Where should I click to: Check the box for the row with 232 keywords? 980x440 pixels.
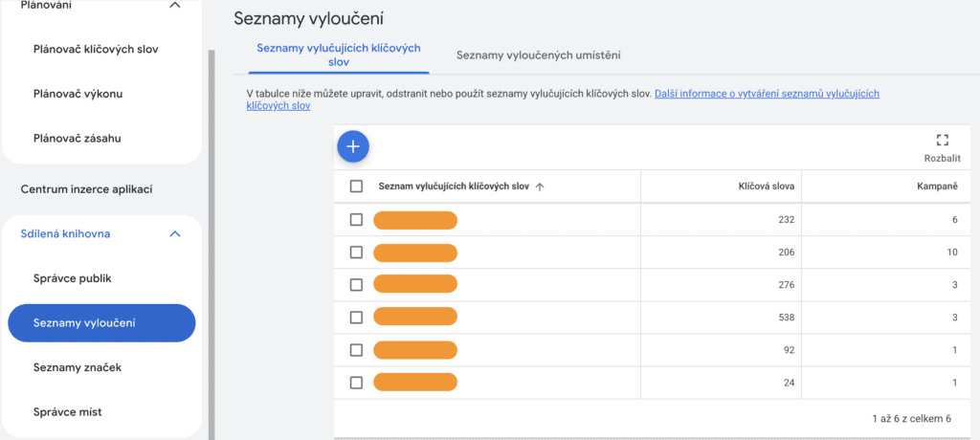point(356,220)
